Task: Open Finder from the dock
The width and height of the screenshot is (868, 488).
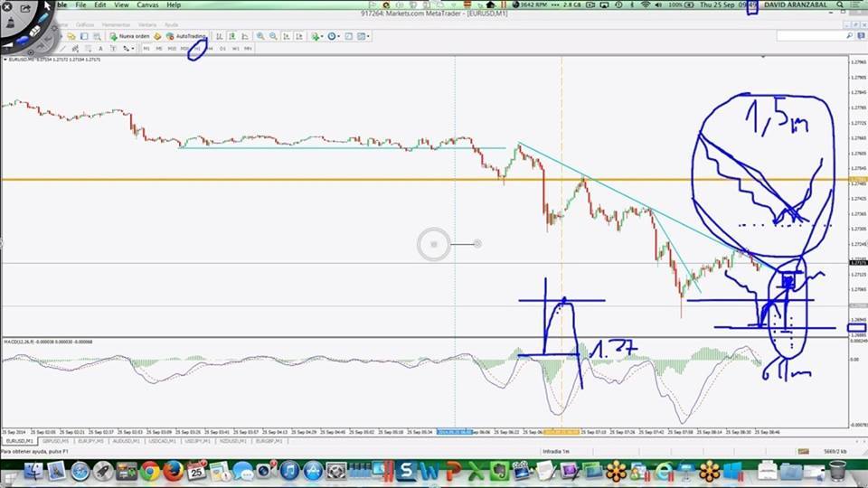Action: (33, 470)
